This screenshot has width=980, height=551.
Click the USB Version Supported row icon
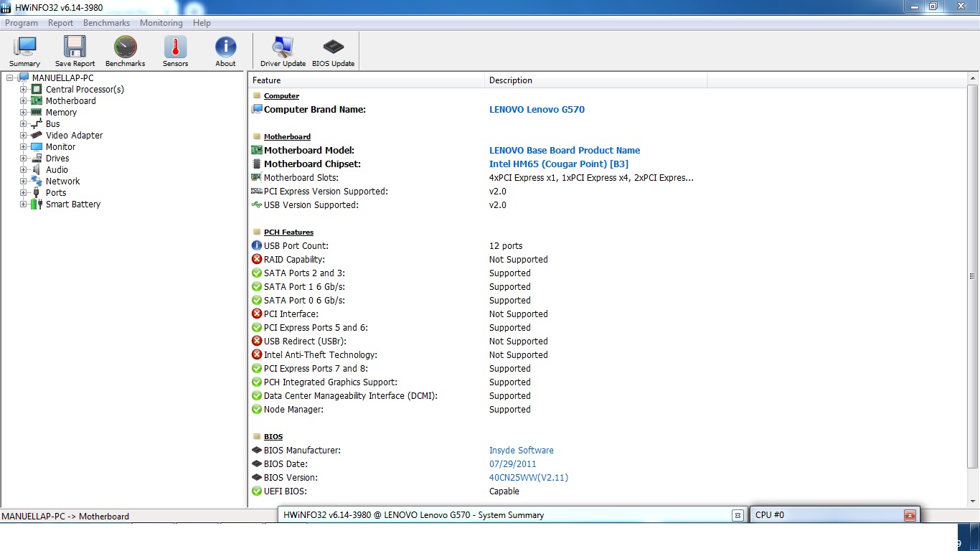coord(257,204)
